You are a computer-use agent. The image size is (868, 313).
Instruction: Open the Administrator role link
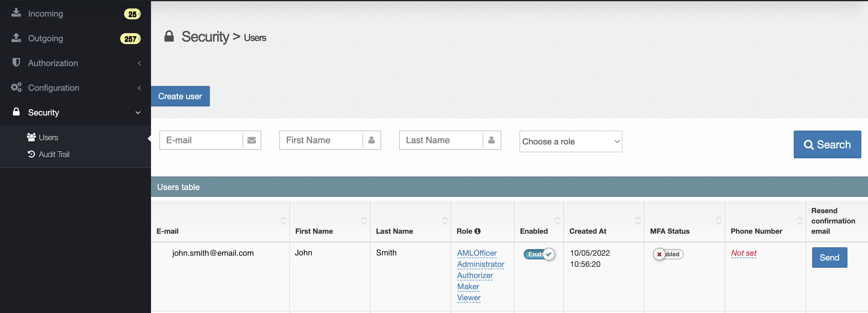click(x=481, y=264)
